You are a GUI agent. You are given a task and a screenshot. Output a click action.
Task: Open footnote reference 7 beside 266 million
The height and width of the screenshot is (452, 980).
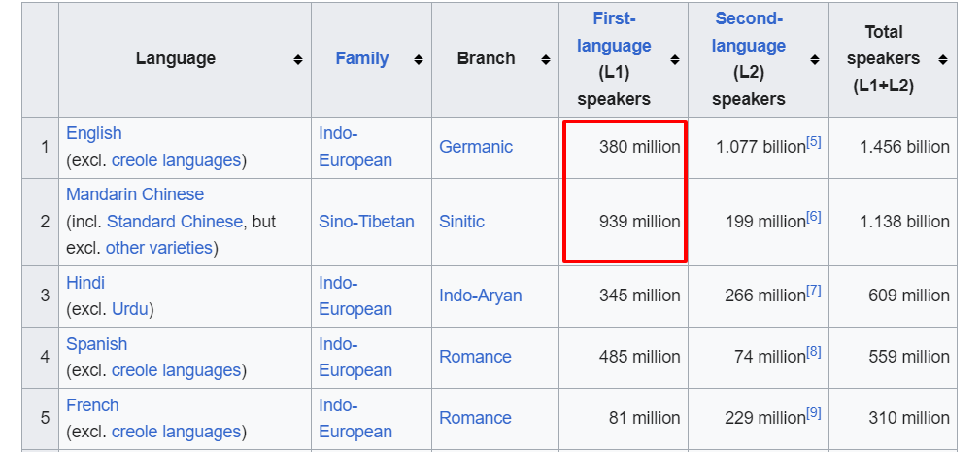click(813, 291)
